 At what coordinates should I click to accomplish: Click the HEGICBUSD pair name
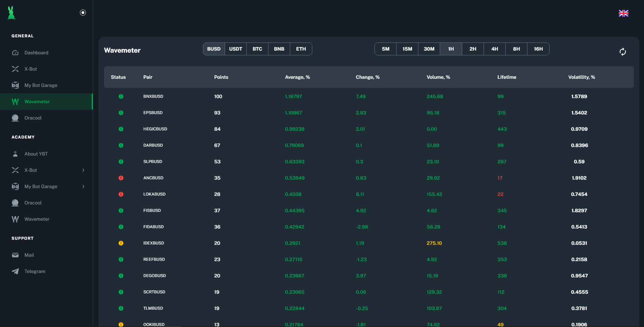point(155,129)
